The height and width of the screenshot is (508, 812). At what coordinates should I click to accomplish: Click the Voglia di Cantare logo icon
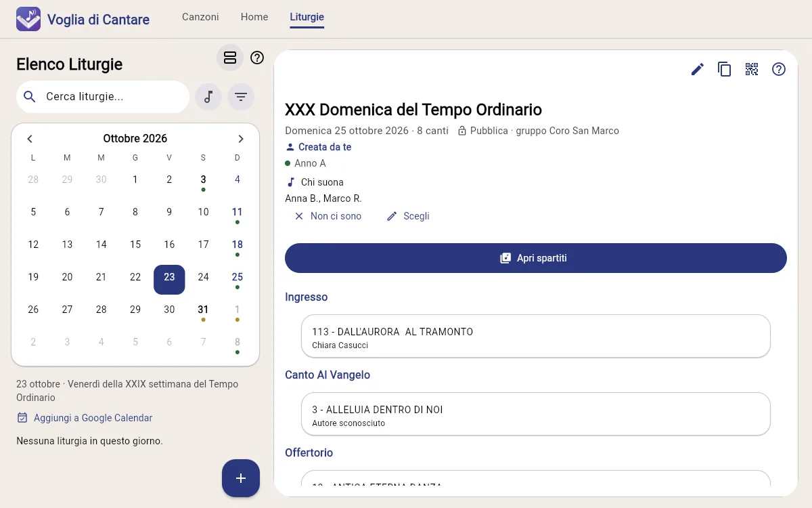[28, 19]
